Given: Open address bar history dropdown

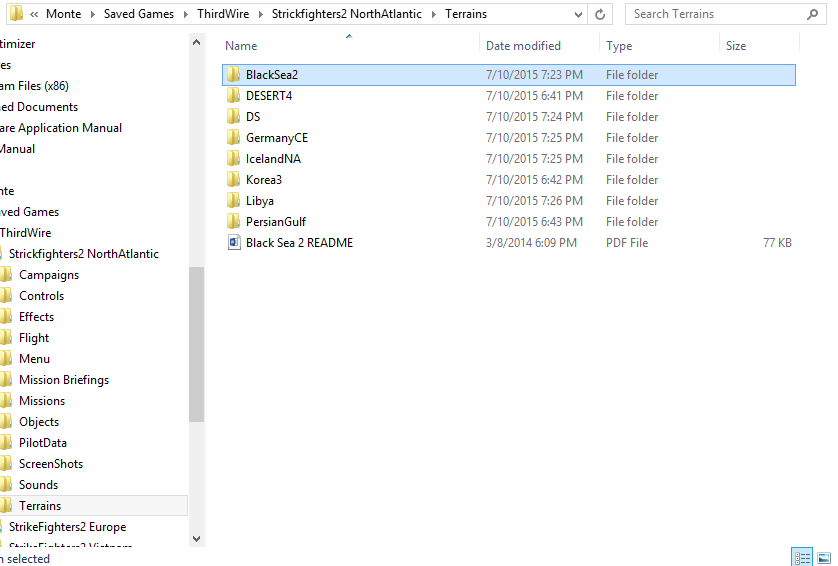Looking at the screenshot, I should 578,14.
